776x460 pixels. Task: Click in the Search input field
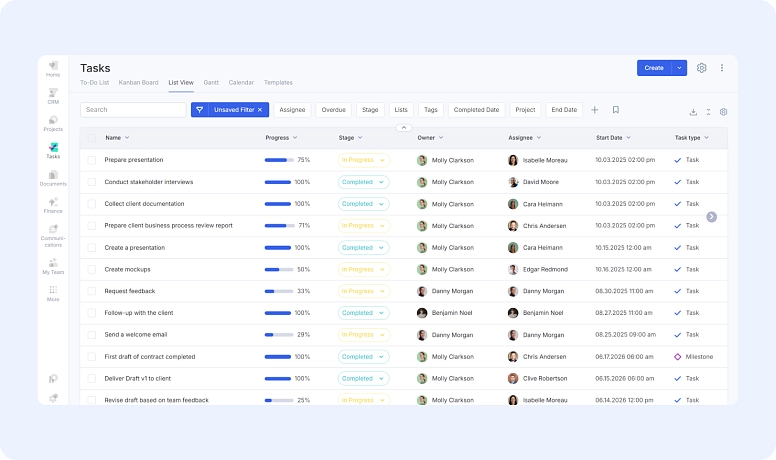tap(133, 110)
